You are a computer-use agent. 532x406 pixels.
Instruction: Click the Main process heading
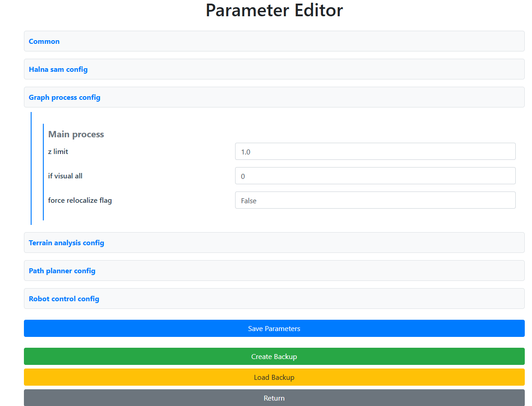[76, 134]
